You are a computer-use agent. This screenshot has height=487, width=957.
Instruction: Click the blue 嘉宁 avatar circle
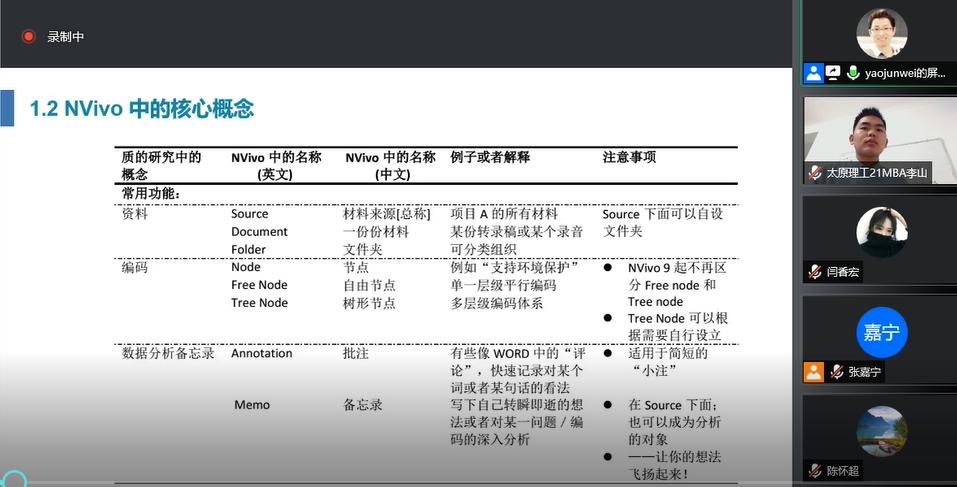tap(881, 332)
